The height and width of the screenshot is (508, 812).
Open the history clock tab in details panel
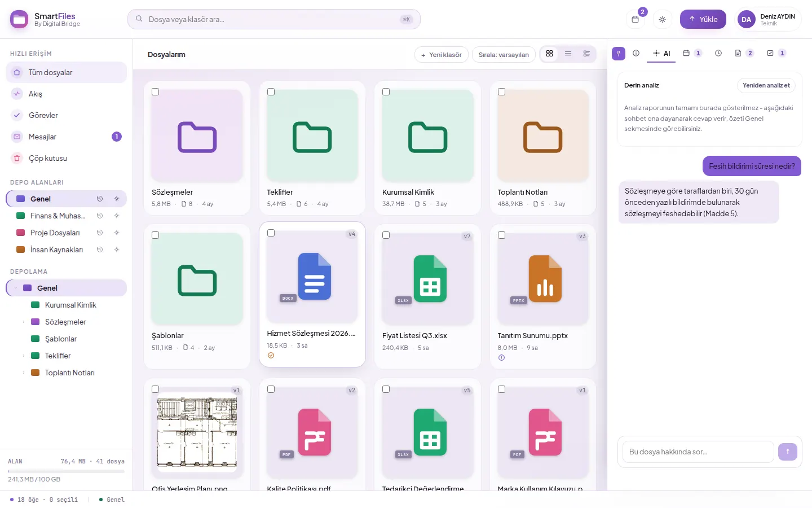coord(718,53)
